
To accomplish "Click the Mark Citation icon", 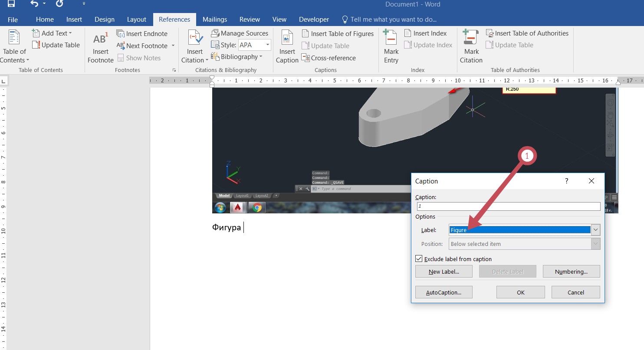I will tap(471, 38).
